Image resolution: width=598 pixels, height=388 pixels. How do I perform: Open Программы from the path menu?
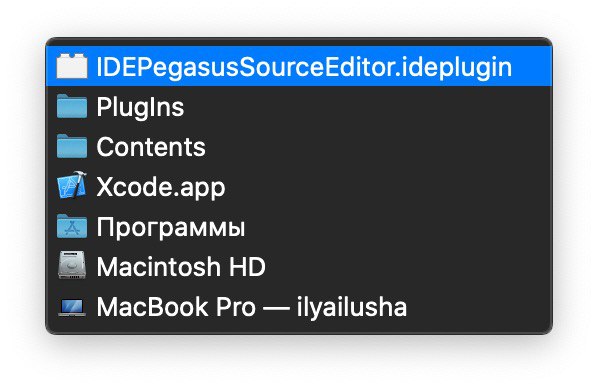tap(299, 227)
